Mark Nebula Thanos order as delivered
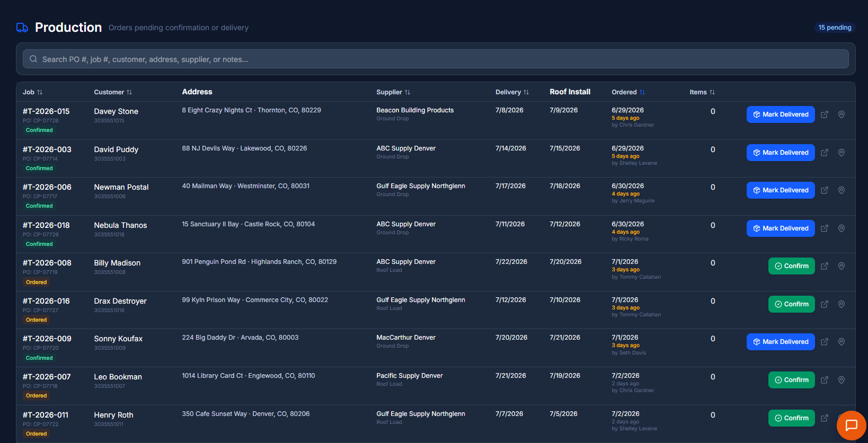 [x=781, y=228]
